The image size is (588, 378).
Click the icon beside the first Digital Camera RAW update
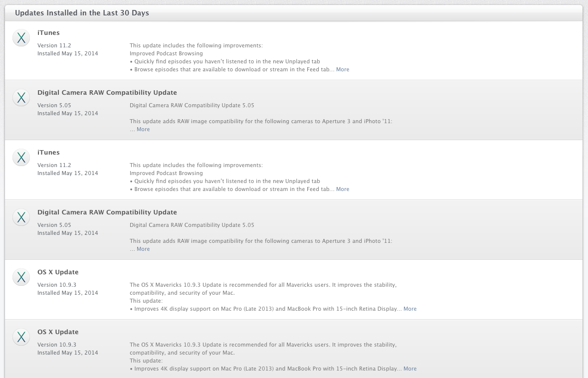21,98
